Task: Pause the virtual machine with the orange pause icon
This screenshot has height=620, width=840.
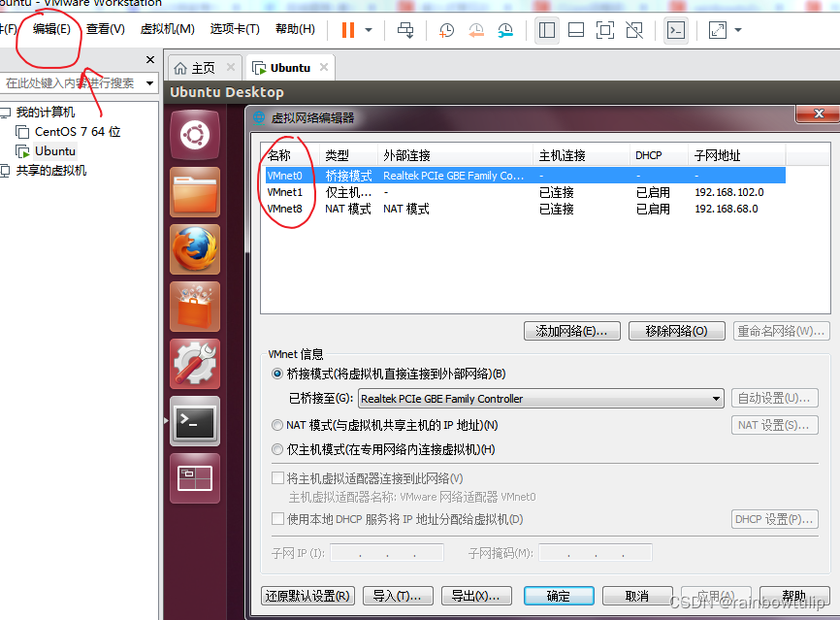Action: coord(347,29)
